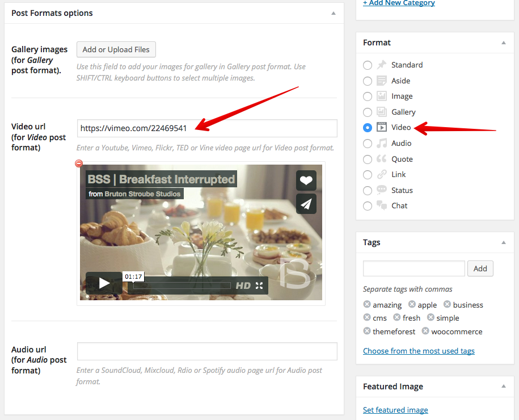Screen dimensions: 519x420
Task: Choose the Audio post format
Action: (x=368, y=144)
